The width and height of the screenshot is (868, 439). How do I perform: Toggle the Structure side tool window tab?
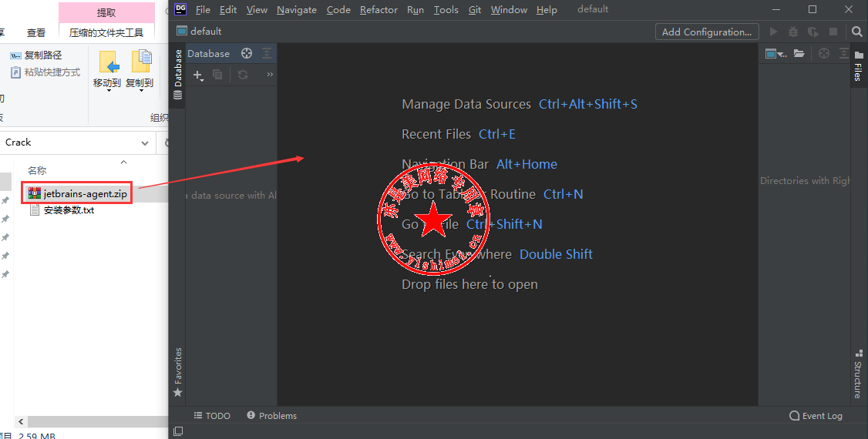pos(858,374)
